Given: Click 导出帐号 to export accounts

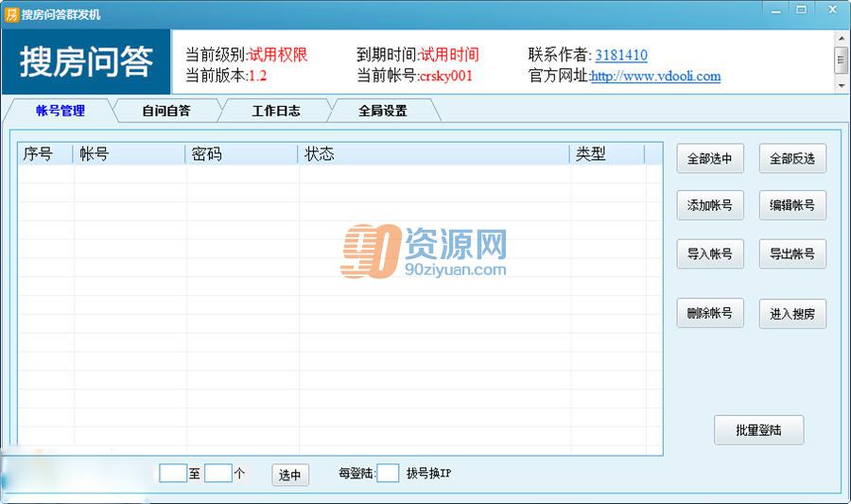Looking at the screenshot, I should point(792,254).
